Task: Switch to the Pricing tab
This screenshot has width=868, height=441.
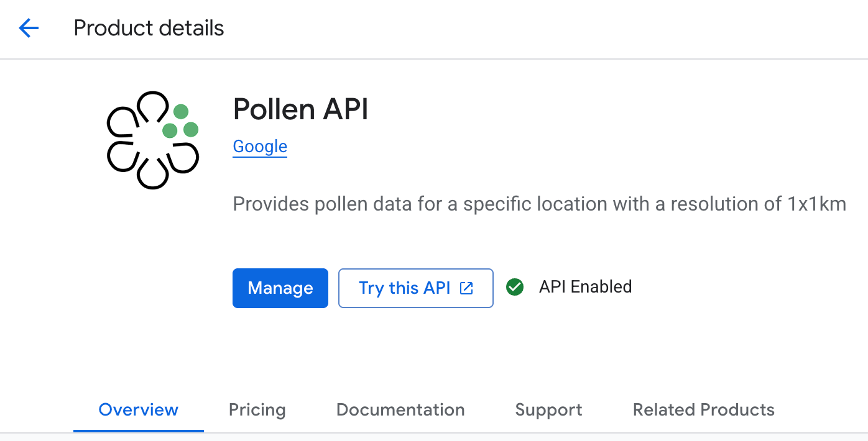Action: tap(257, 410)
